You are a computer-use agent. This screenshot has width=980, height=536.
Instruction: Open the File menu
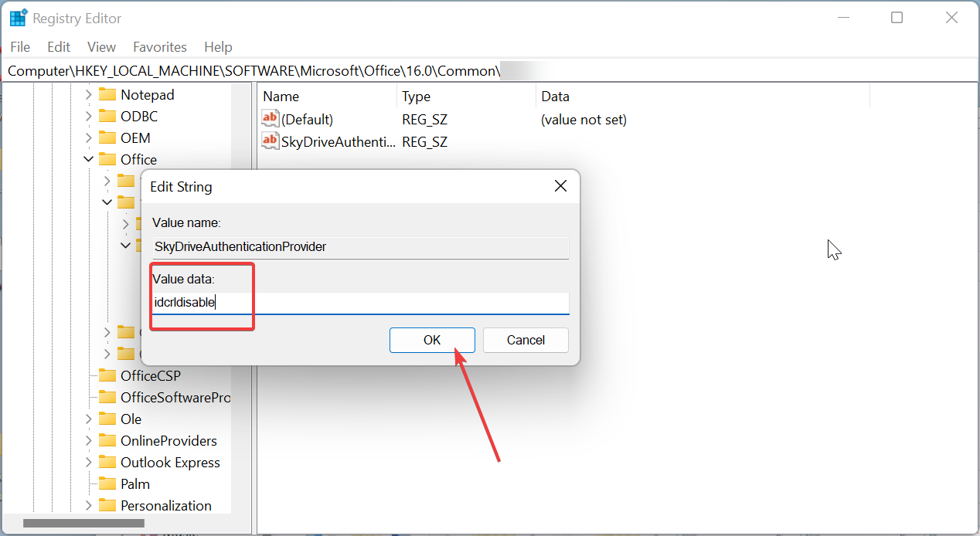coord(20,47)
